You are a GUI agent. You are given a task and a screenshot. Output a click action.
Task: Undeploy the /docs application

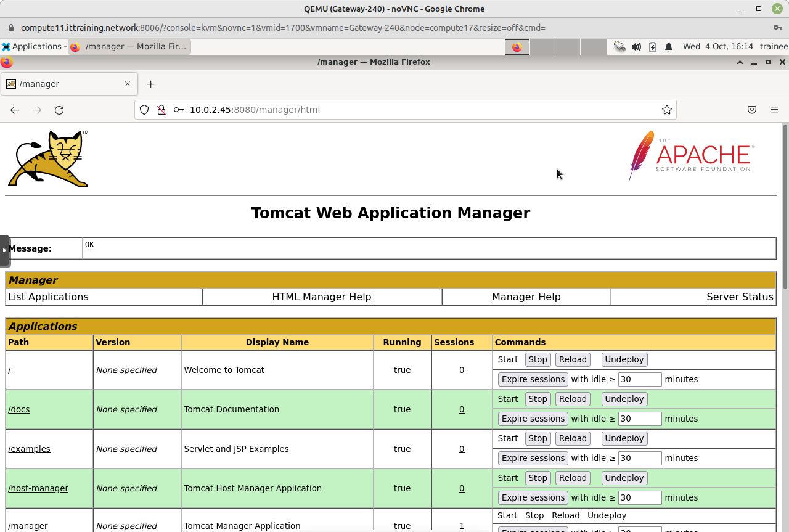624,399
